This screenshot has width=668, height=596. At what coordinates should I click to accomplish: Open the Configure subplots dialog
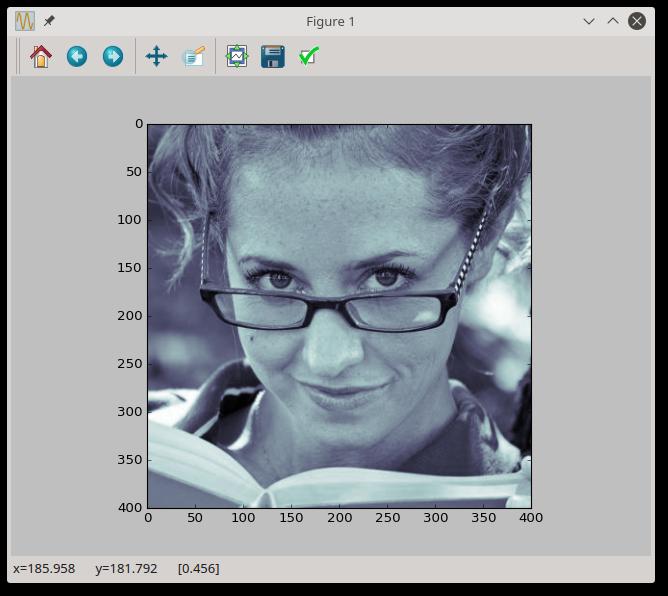236,57
